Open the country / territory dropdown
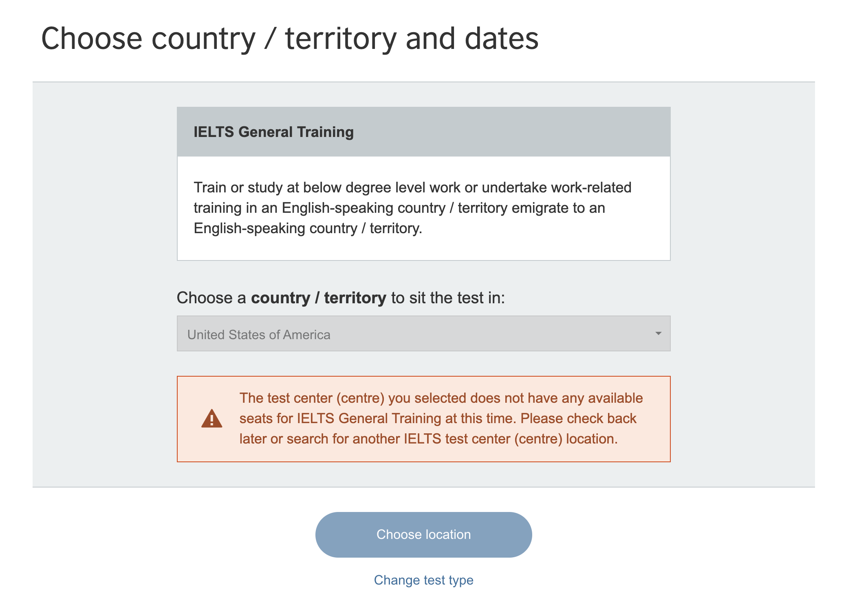 pyautogui.click(x=423, y=333)
